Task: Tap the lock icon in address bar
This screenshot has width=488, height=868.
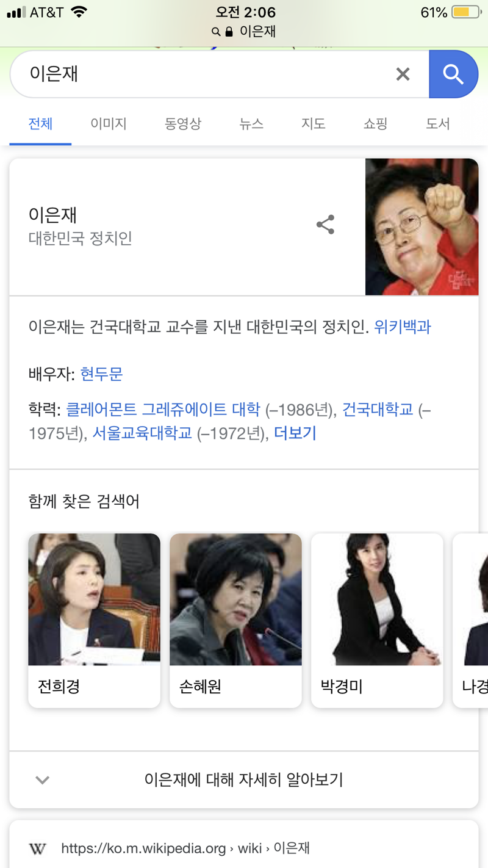Action: [229, 32]
